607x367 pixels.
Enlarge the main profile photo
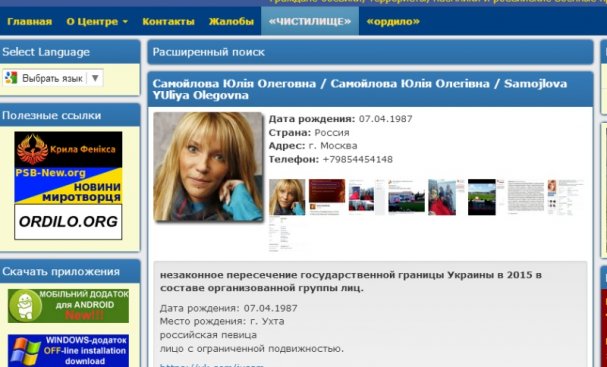[208, 167]
